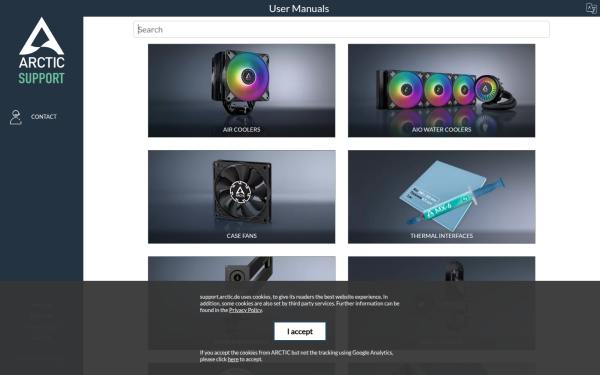This screenshot has width=600, height=375.
Task: Open the Thermal Interfaces category card
Action: pos(441,197)
